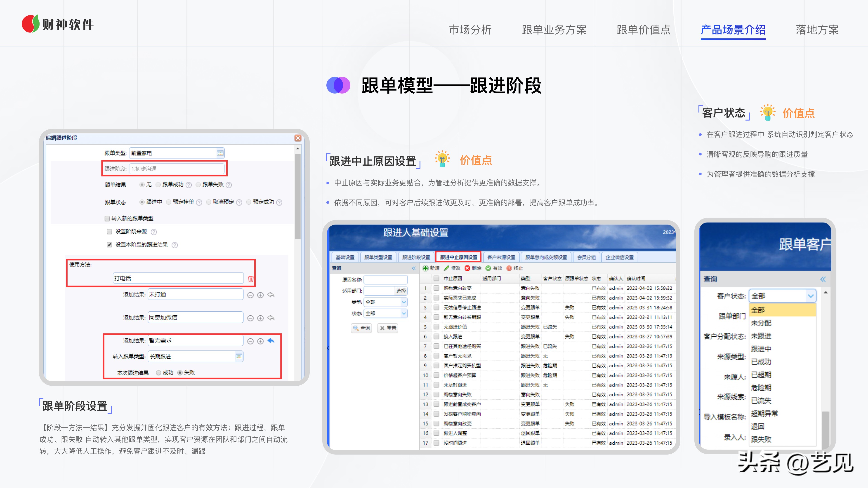Image resolution: width=868 pixels, height=488 pixels.
Task: Enable the 设置阶段来源 checkbox
Action: coord(109,232)
